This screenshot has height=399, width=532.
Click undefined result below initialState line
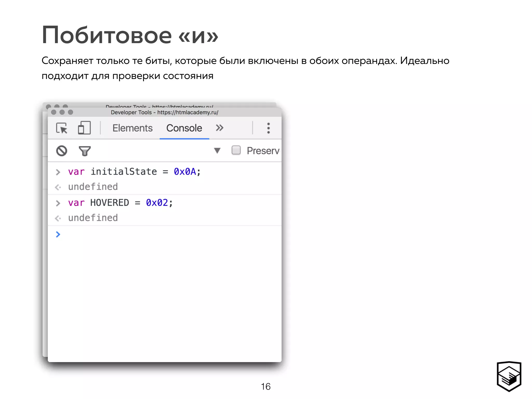[93, 187]
